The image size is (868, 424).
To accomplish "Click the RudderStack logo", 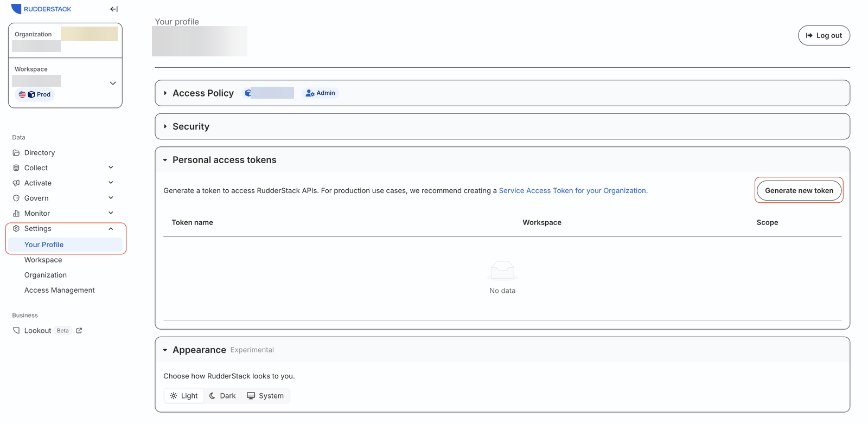I will (x=42, y=9).
